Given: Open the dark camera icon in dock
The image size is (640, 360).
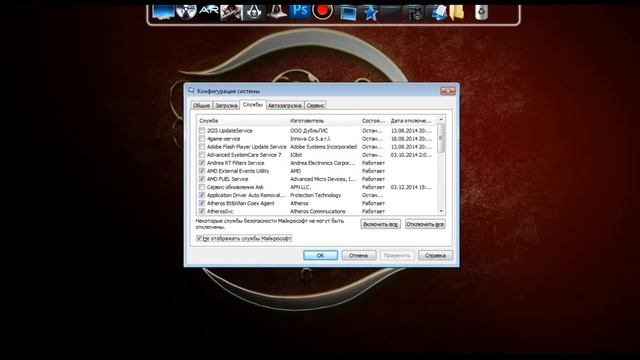Looking at the screenshot, I should click(415, 13).
